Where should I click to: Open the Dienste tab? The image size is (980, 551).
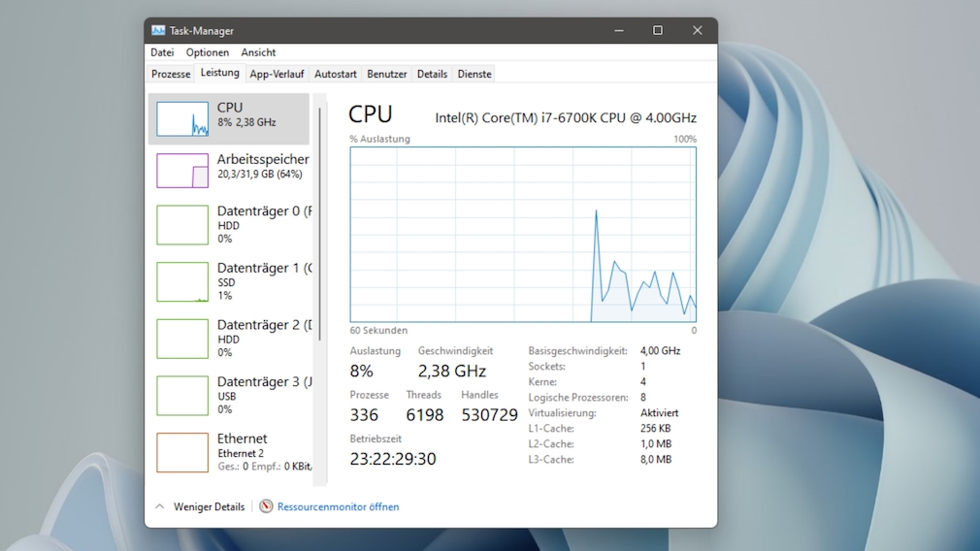(474, 74)
